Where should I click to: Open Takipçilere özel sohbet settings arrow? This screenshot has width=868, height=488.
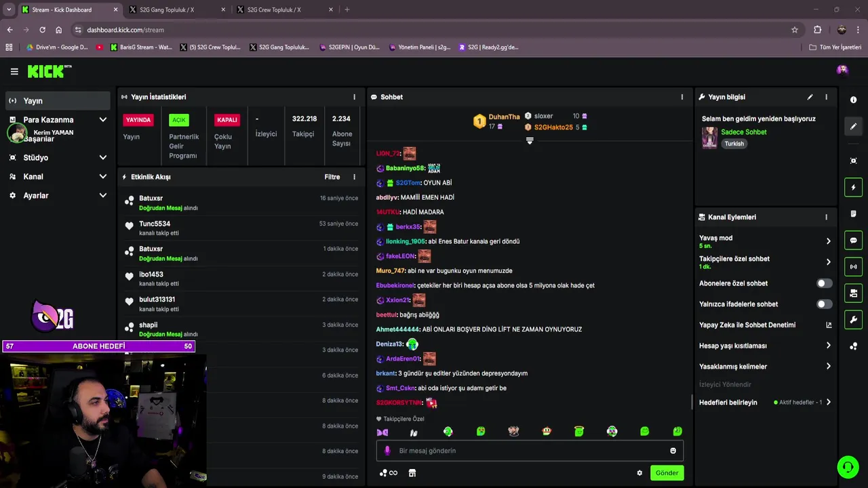click(828, 262)
